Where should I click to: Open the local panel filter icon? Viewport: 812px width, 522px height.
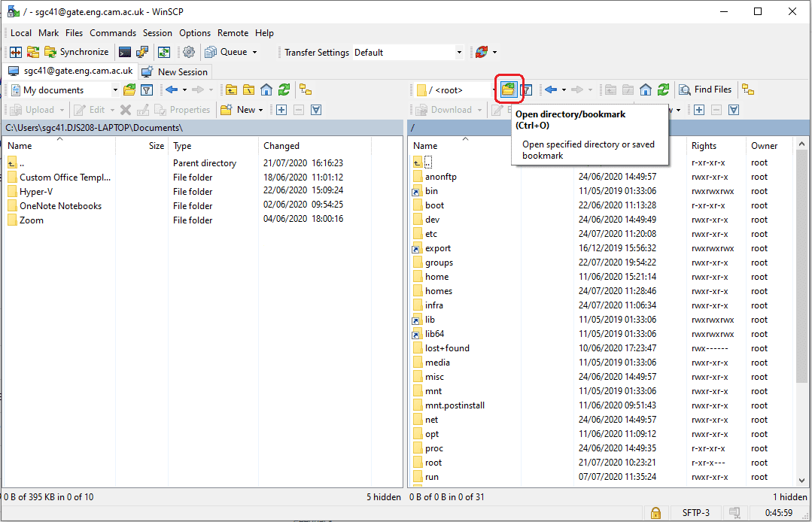pos(147,90)
